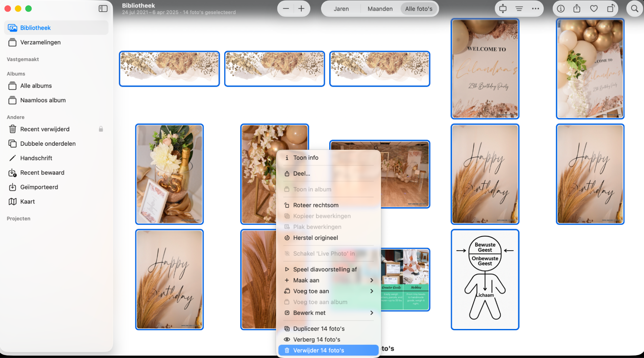Open search with the magnifier icon
The image size is (644, 358).
pyautogui.click(x=634, y=9)
